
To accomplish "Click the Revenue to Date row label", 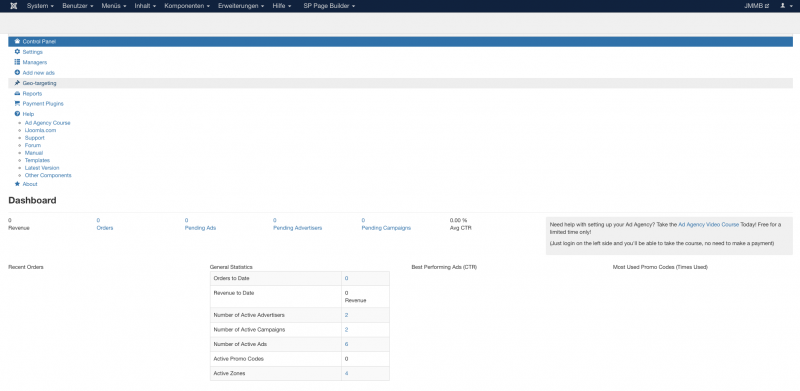I will [234, 293].
